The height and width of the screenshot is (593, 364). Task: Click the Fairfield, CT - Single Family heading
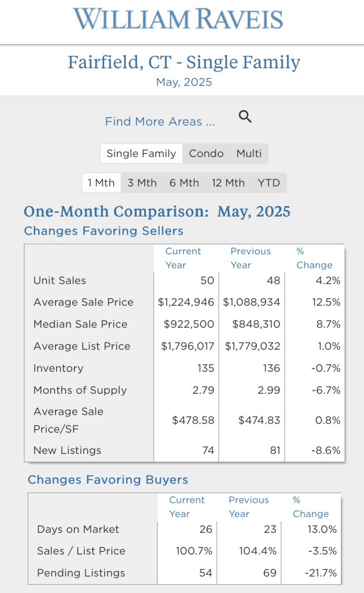[184, 62]
